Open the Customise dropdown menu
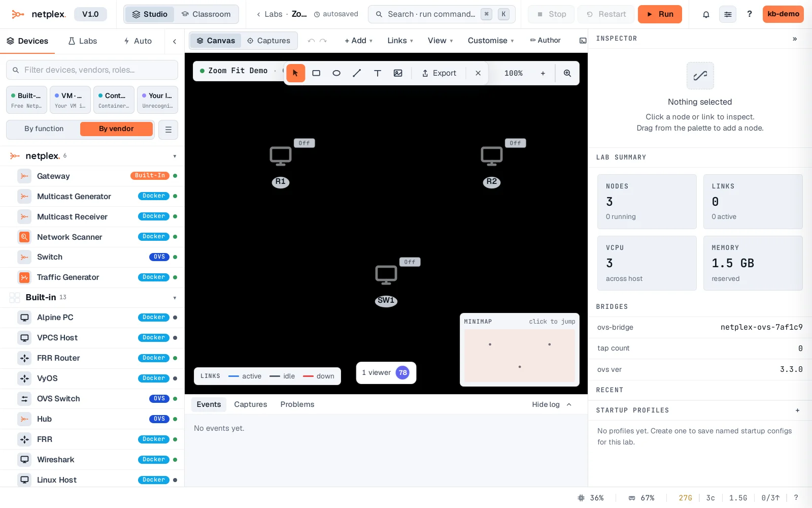The height and width of the screenshot is (508, 812). coord(490,41)
